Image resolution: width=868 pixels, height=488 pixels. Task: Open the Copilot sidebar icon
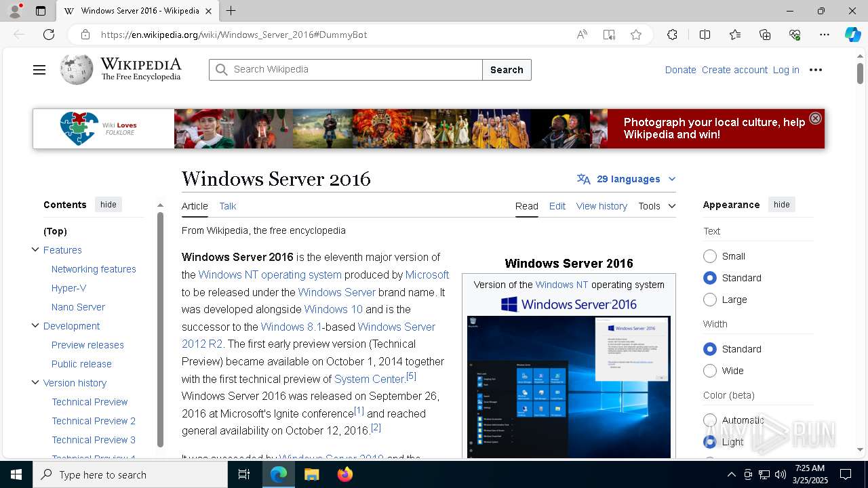pyautogui.click(x=852, y=35)
